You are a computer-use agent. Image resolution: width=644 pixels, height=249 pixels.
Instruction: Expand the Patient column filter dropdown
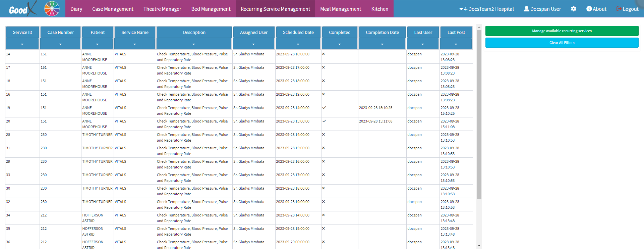click(97, 44)
